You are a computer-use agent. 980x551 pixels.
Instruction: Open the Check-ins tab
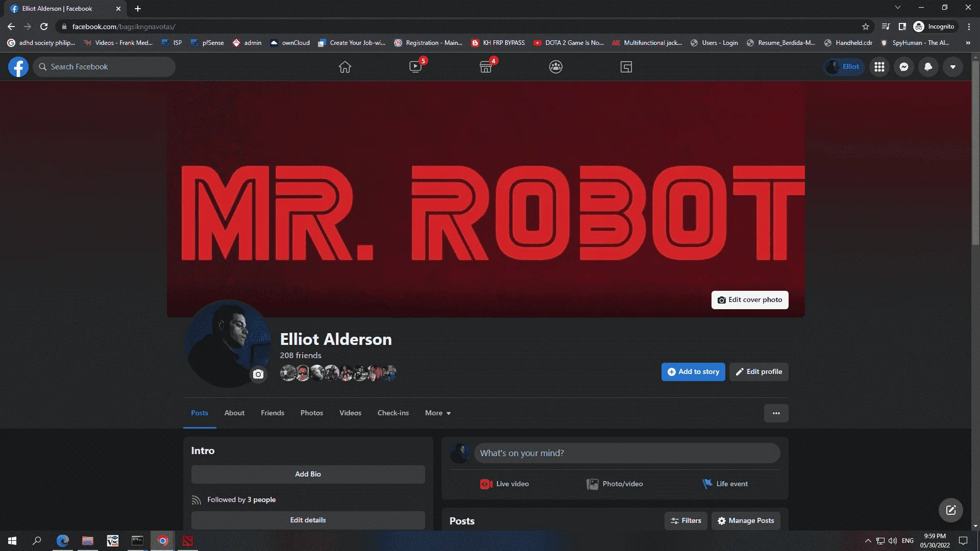[393, 413]
